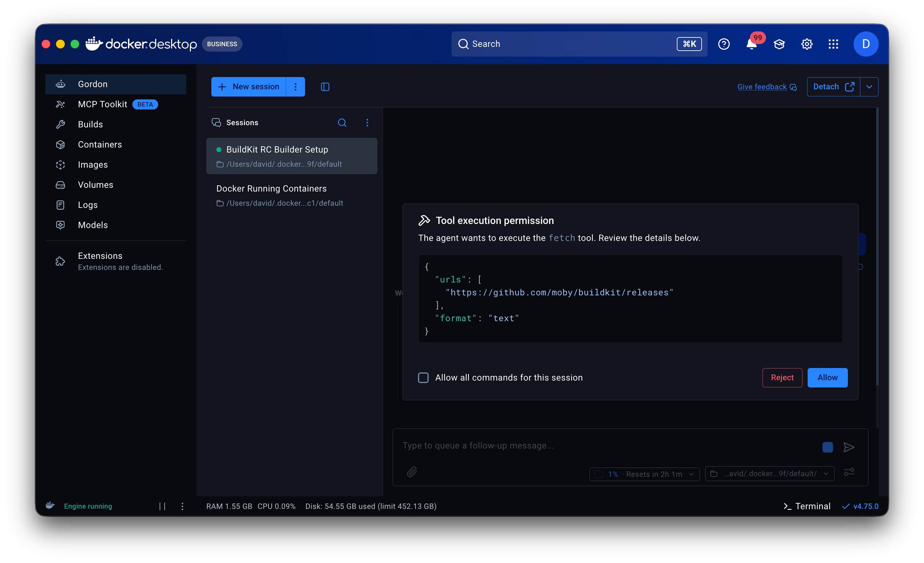Open working directory dropdown in message box
The image size is (924, 563).
pyautogui.click(x=770, y=474)
